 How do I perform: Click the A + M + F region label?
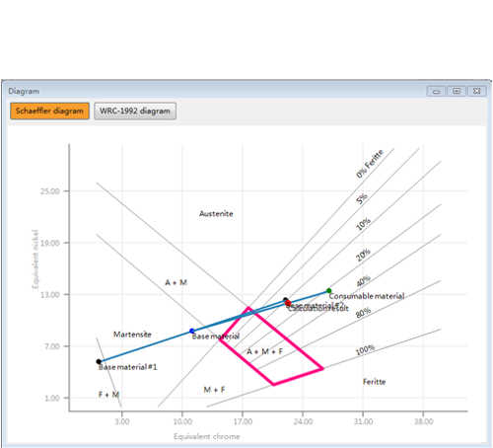click(265, 351)
